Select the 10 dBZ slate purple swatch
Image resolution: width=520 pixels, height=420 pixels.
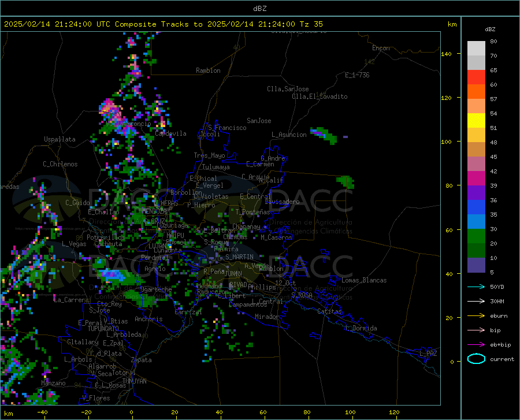(x=476, y=265)
